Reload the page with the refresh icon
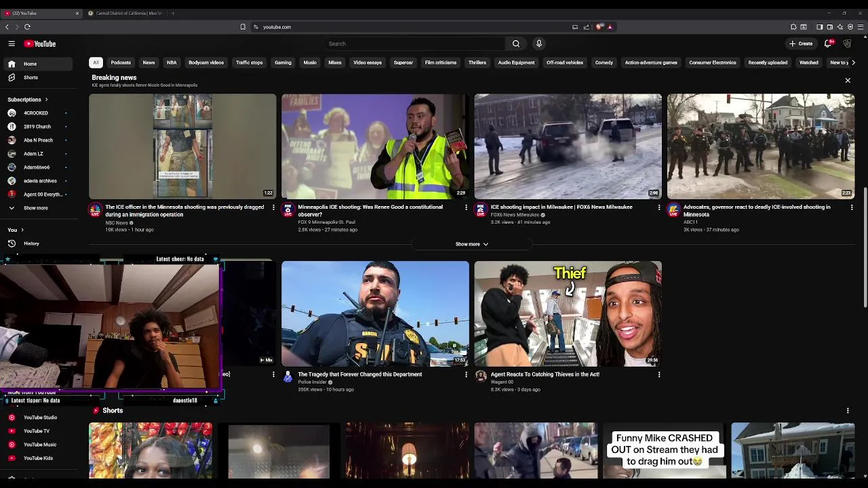 (27, 27)
